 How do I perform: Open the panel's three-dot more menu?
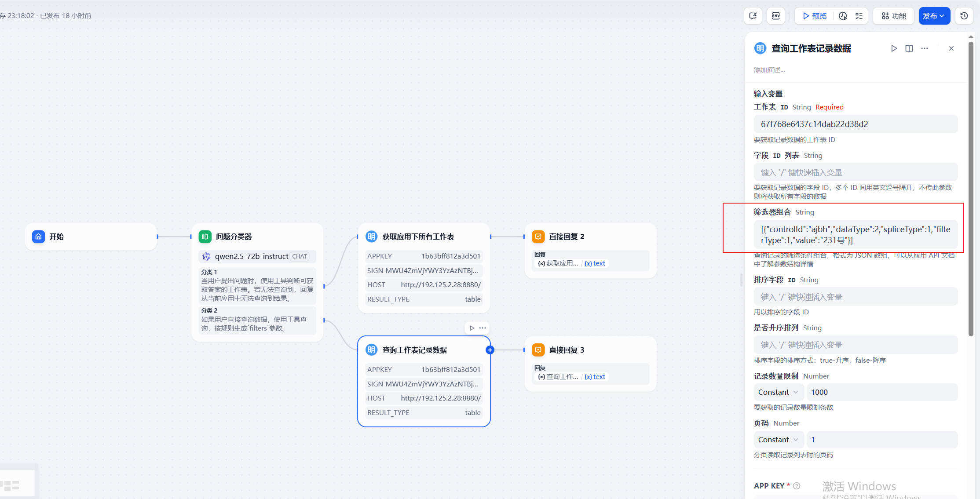click(x=925, y=48)
